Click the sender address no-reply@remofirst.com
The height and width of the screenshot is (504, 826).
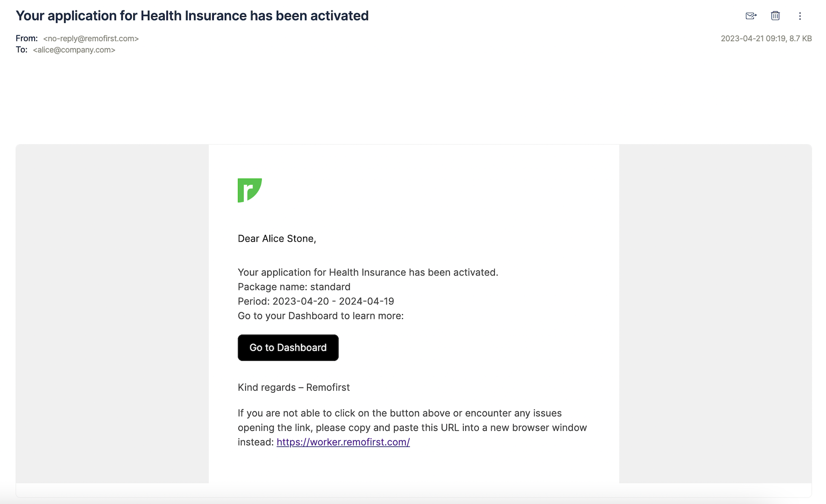click(x=91, y=38)
